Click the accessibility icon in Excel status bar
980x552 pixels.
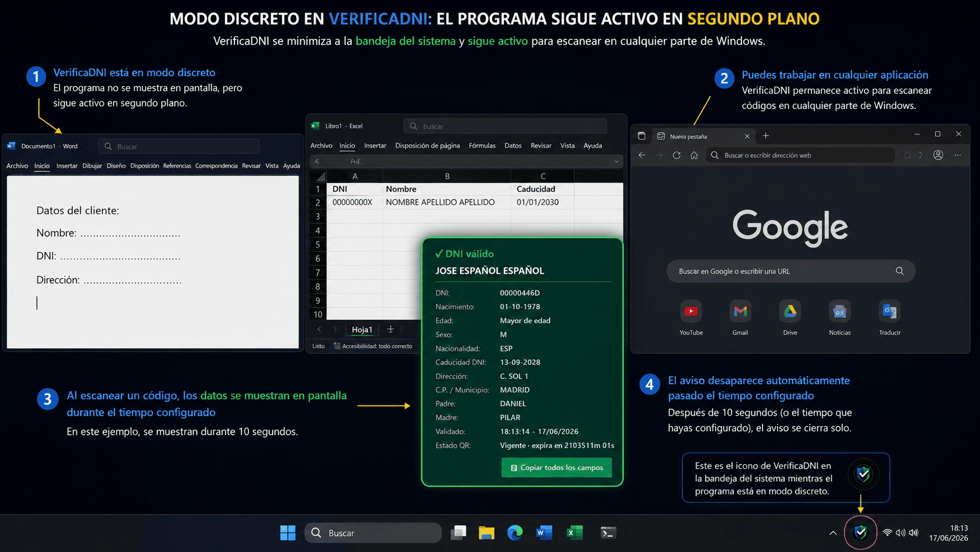point(336,346)
